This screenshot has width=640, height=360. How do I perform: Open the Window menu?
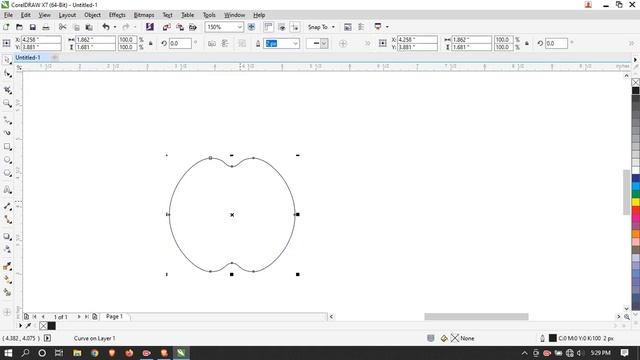click(x=234, y=15)
